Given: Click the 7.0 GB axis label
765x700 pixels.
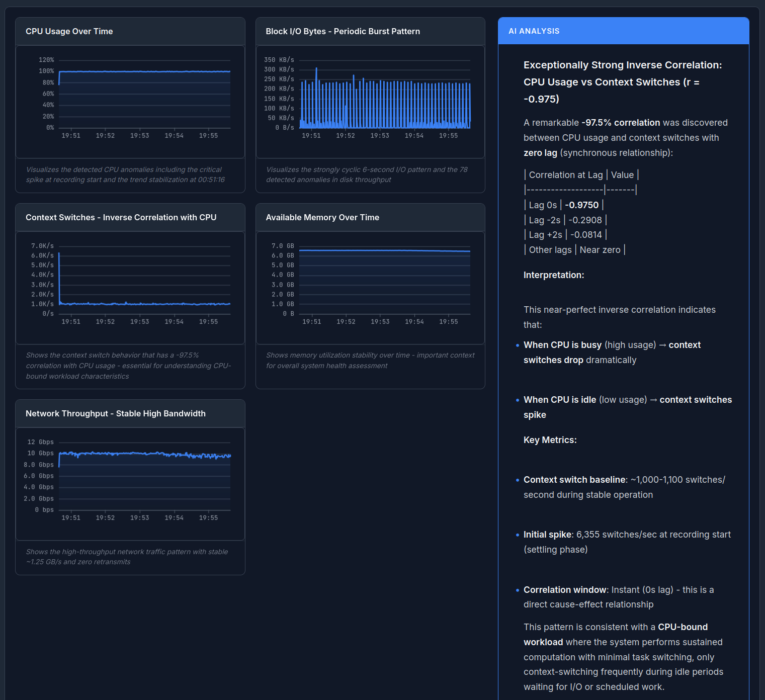Looking at the screenshot, I should 283,246.
